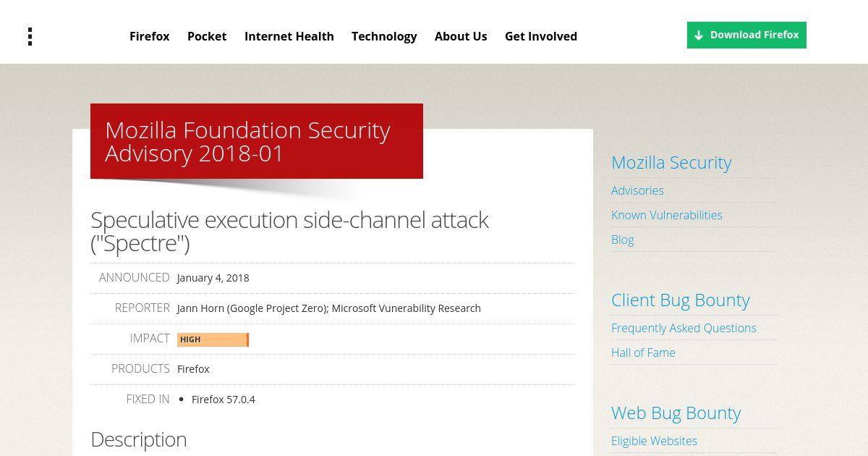Open the three-dot vertical menu icon
This screenshot has height=456, width=868.
click(x=30, y=37)
